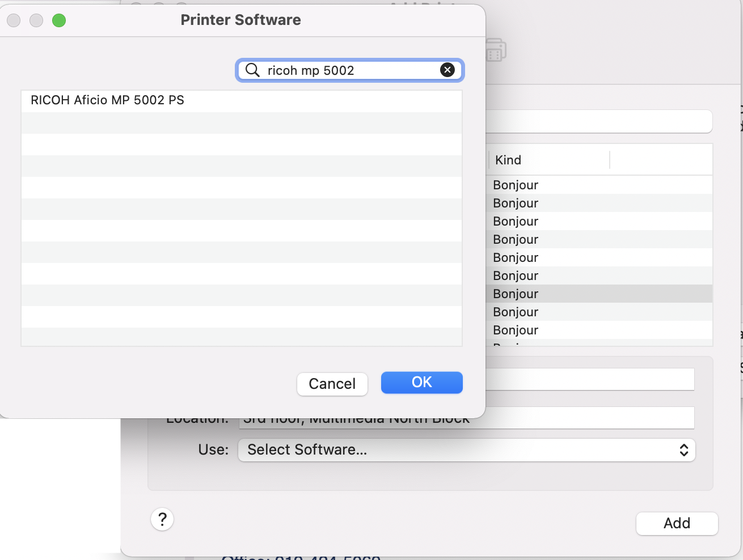The height and width of the screenshot is (560, 743).
Task: Click the name field above the Location field
Action: 590,379
